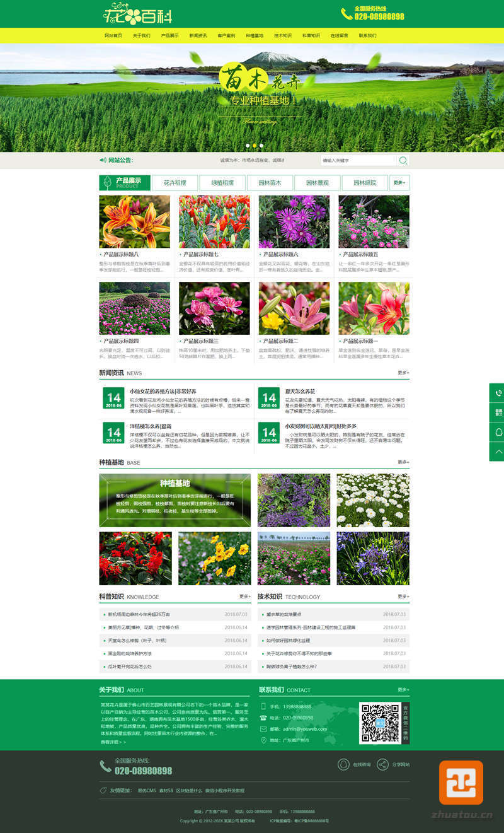504x833 pixels.
Task: Click the 花百科 site logo
Action: tap(137, 14)
